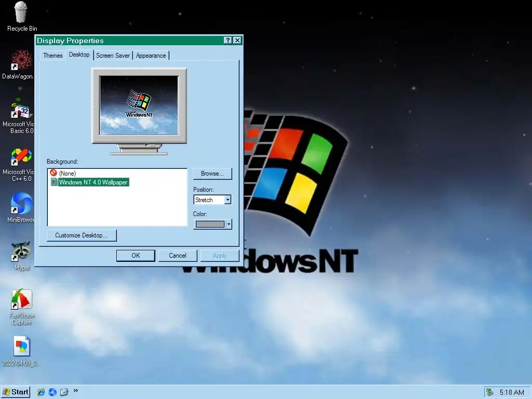Click Cancel in Display Properties

178,256
